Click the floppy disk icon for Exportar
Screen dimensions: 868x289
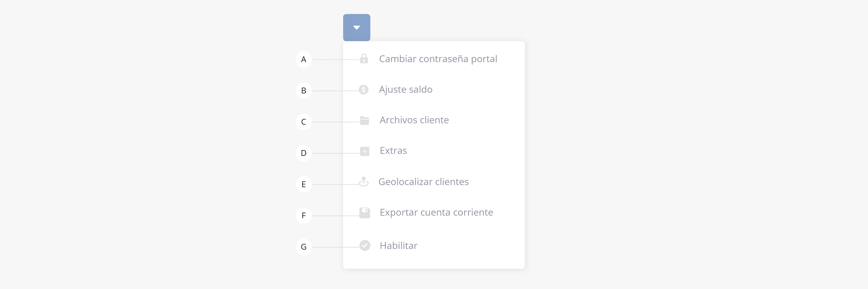(364, 213)
